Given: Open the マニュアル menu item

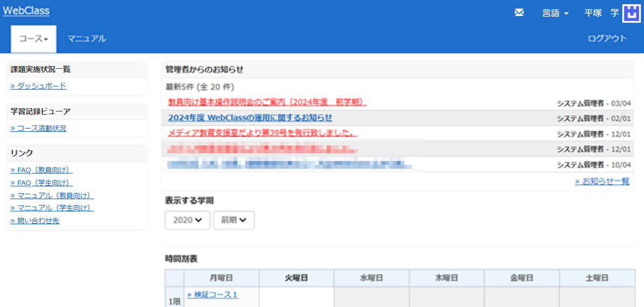Looking at the screenshot, I should (87, 39).
